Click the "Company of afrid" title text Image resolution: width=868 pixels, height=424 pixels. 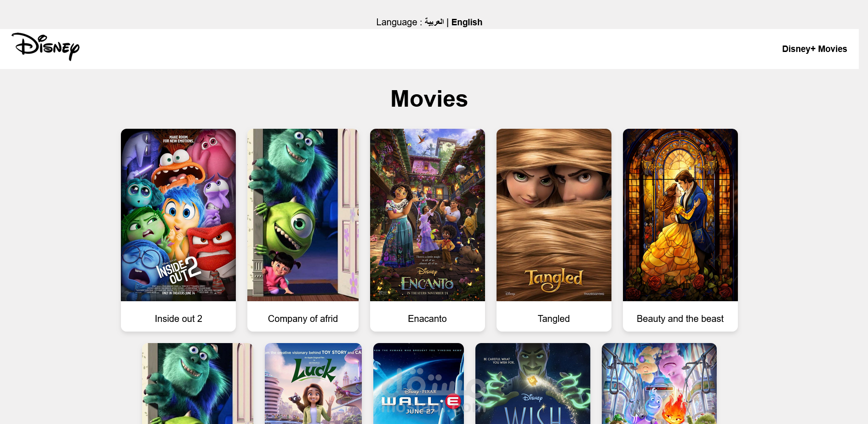(303, 319)
